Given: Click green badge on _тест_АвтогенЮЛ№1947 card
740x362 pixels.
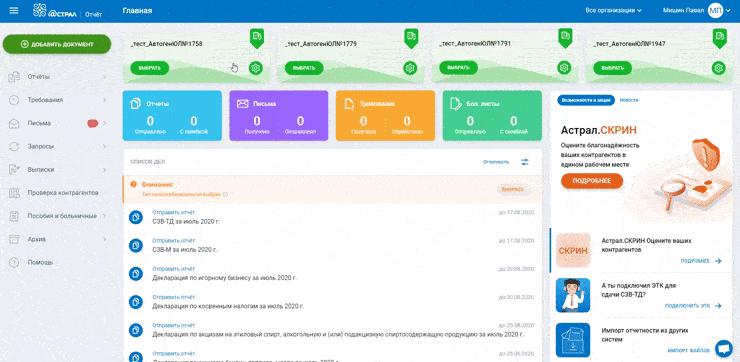Looking at the screenshot, I should 719,38.
